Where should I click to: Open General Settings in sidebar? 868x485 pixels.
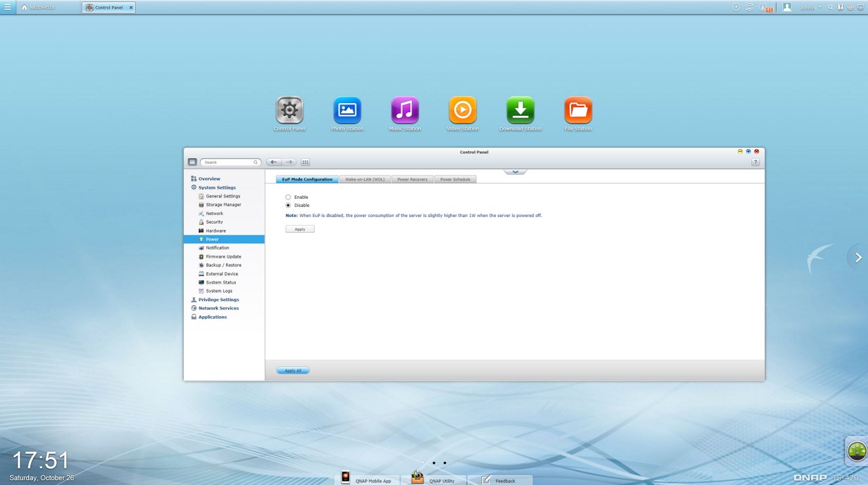pyautogui.click(x=223, y=197)
